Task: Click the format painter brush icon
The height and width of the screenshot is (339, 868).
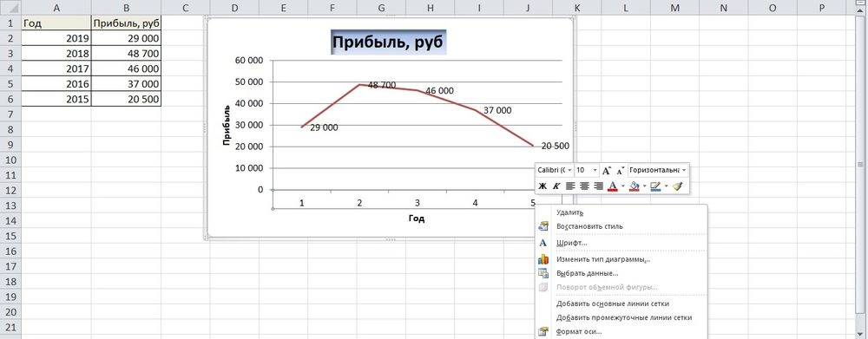Action: [678, 186]
